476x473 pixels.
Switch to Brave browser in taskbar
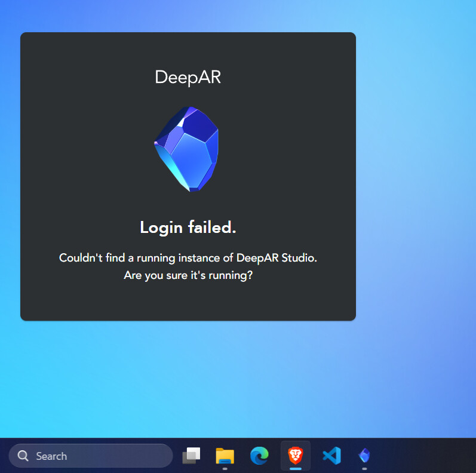[296, 456]
